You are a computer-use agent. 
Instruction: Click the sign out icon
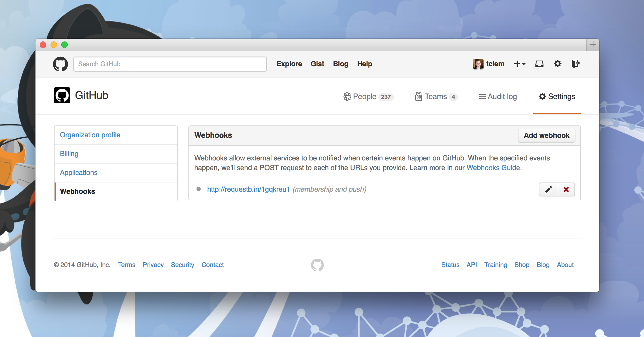(576, 64)
